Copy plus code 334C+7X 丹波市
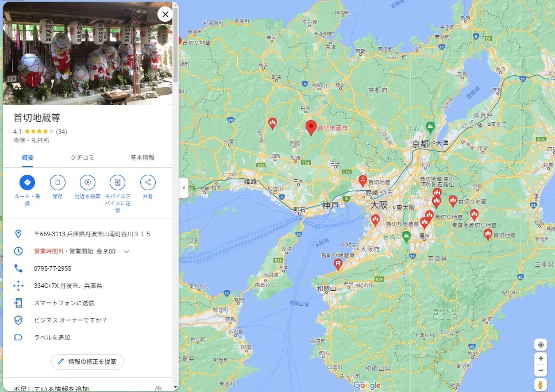555x392 pixels. [68, 286]
